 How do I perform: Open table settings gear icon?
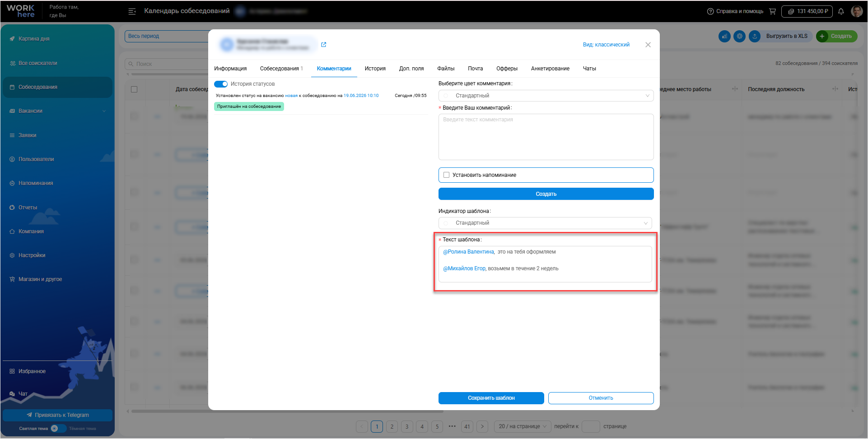(739, 36)
